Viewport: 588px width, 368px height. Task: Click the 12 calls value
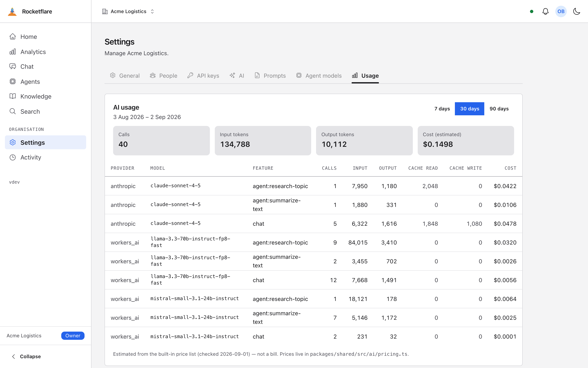pos(333,280)
